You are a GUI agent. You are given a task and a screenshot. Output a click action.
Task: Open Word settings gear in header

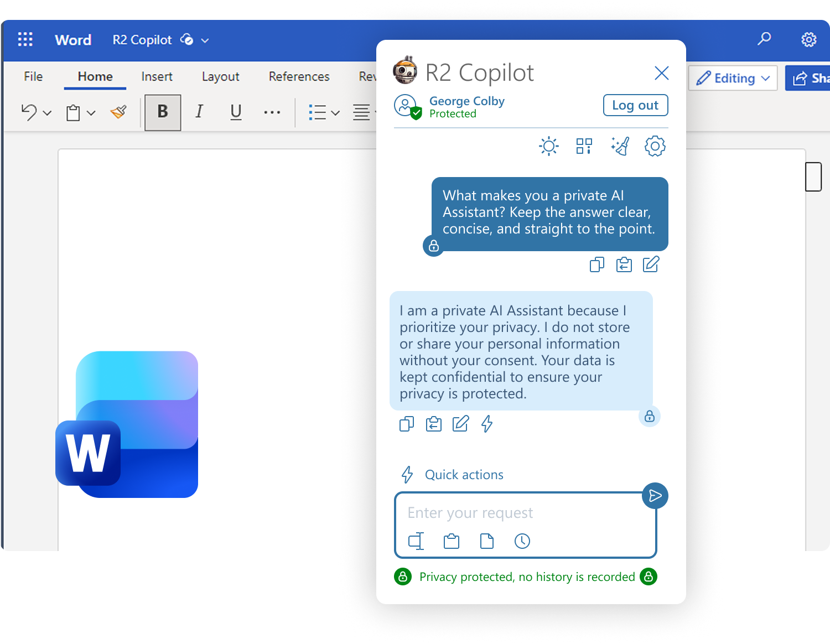tap(809, 39)
